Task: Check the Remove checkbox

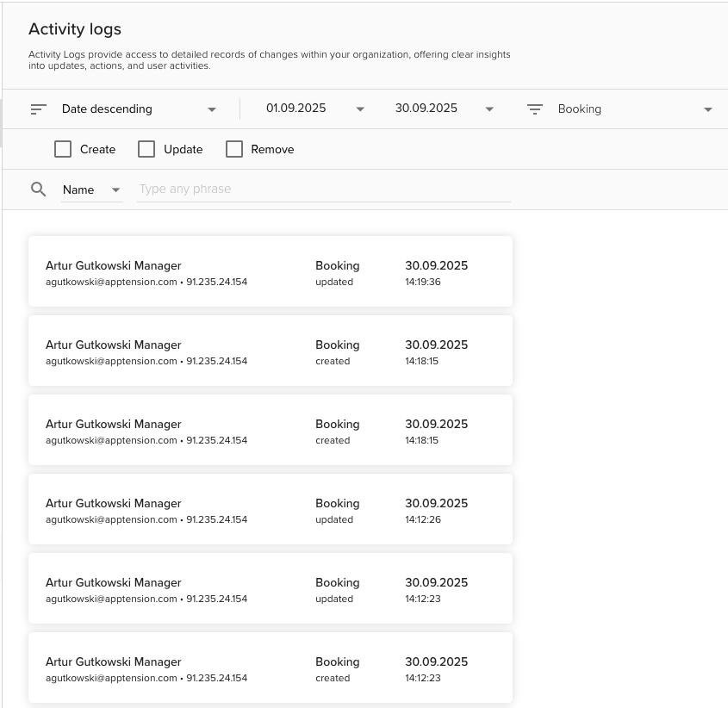Action: pos(234,149)
